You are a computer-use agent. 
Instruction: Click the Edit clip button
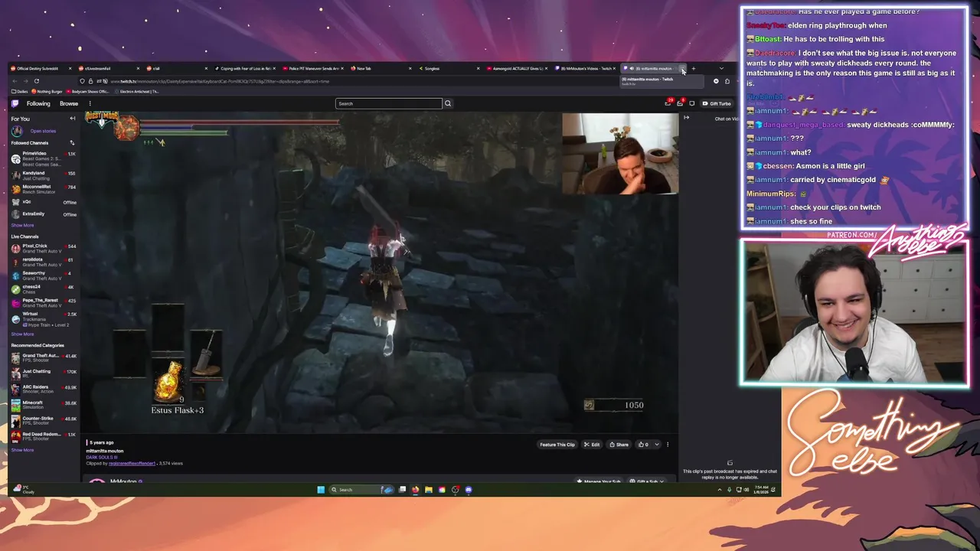coord(592,445)
